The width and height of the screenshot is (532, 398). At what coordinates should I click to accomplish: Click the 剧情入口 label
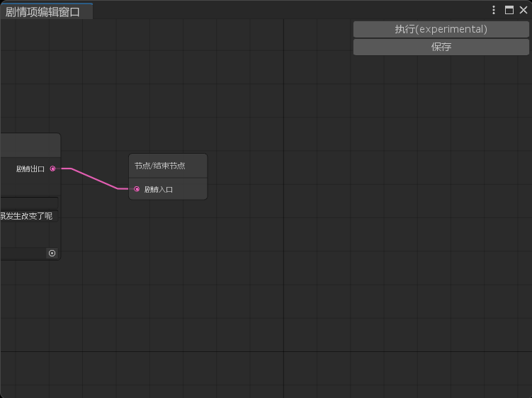click(x=159, y=189)
